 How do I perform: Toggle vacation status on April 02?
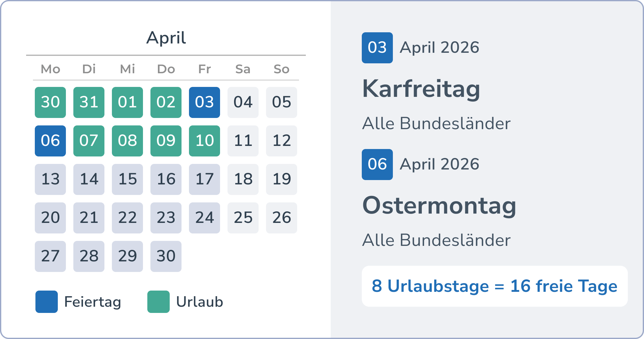click(166, 102)
